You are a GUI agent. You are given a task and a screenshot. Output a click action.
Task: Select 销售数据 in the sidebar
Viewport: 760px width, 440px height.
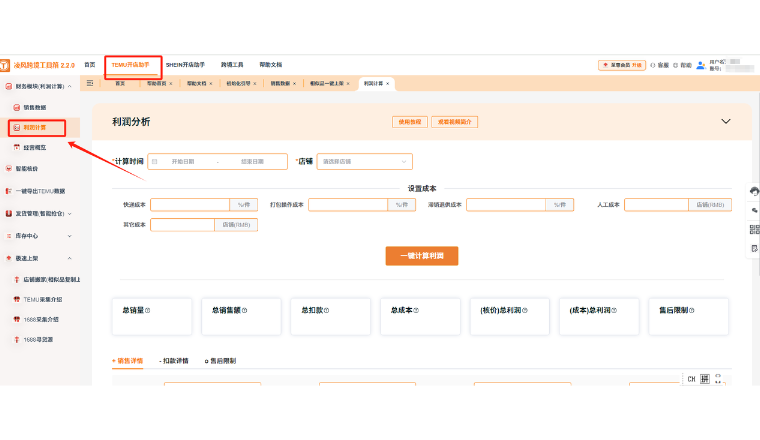coord(35,107)
